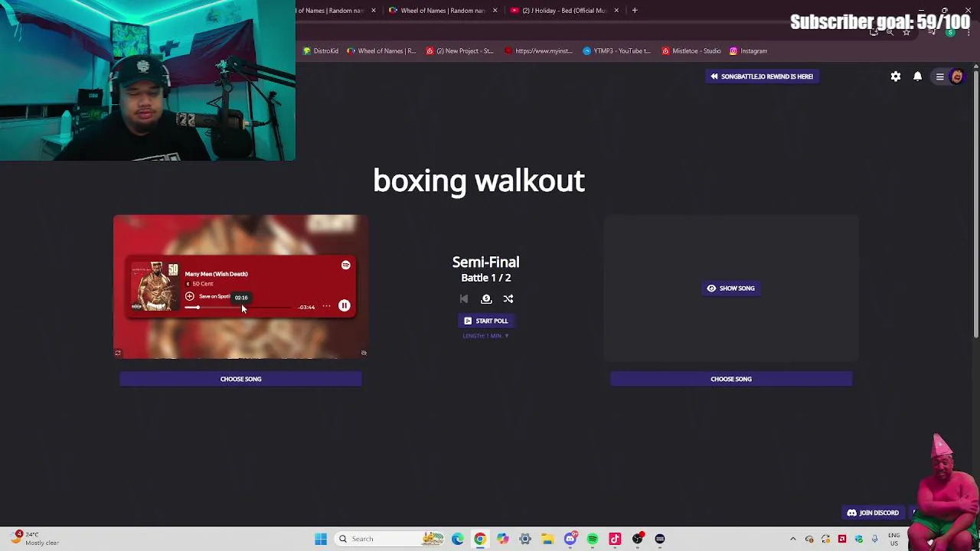Seek on the Spotify track progress bar
The width and height of the screenshot is (980, 551).
pos(238,307)
